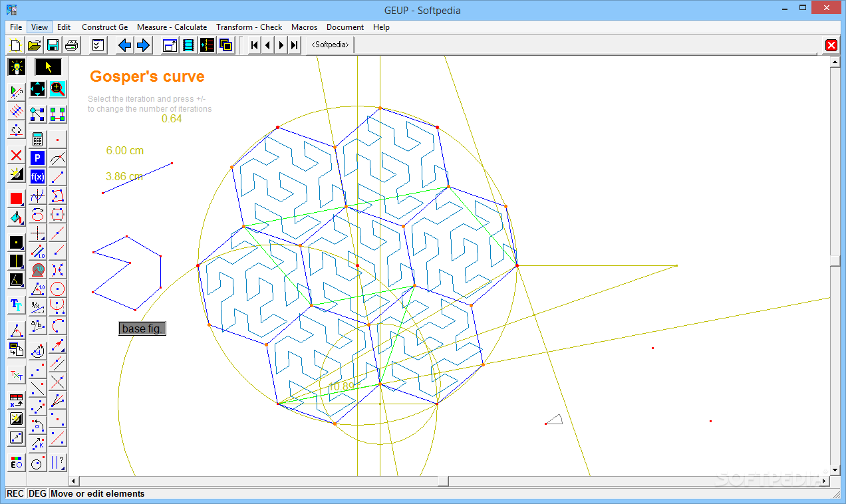Click the 0.64 iteration value

click(172, 119)
